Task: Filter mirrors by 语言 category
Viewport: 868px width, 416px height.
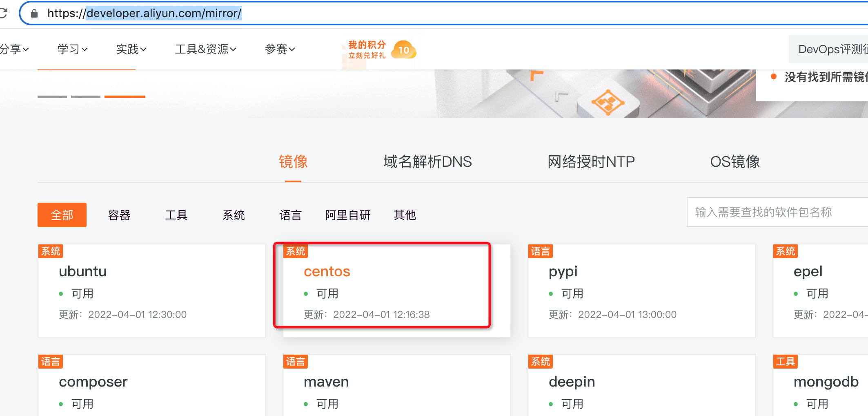Action: pos(291,215)
